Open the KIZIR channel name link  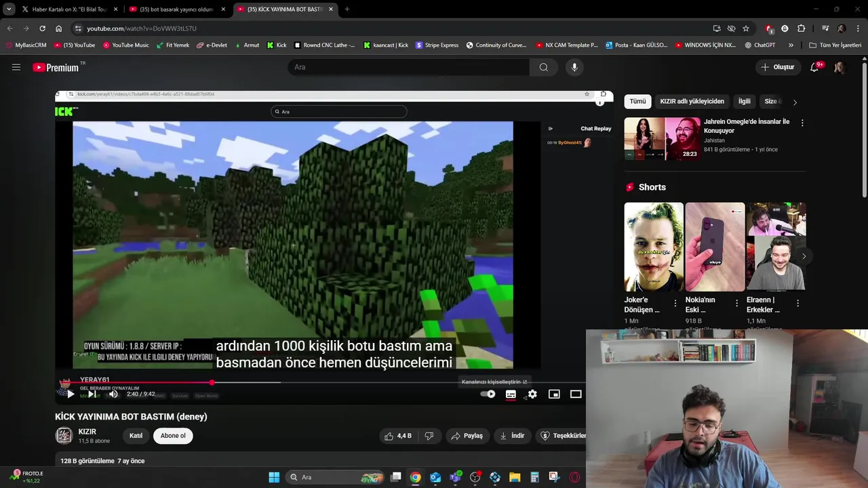coord(87,432)
